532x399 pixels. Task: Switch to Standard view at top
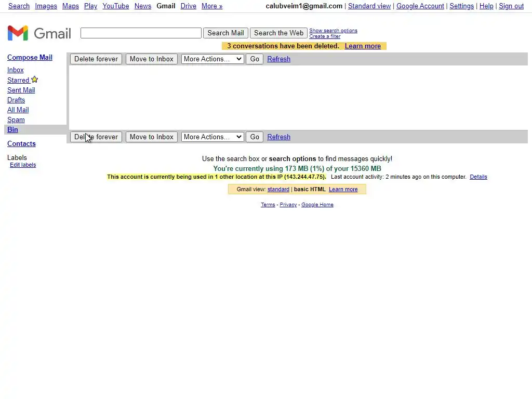(x=369, y=6)
